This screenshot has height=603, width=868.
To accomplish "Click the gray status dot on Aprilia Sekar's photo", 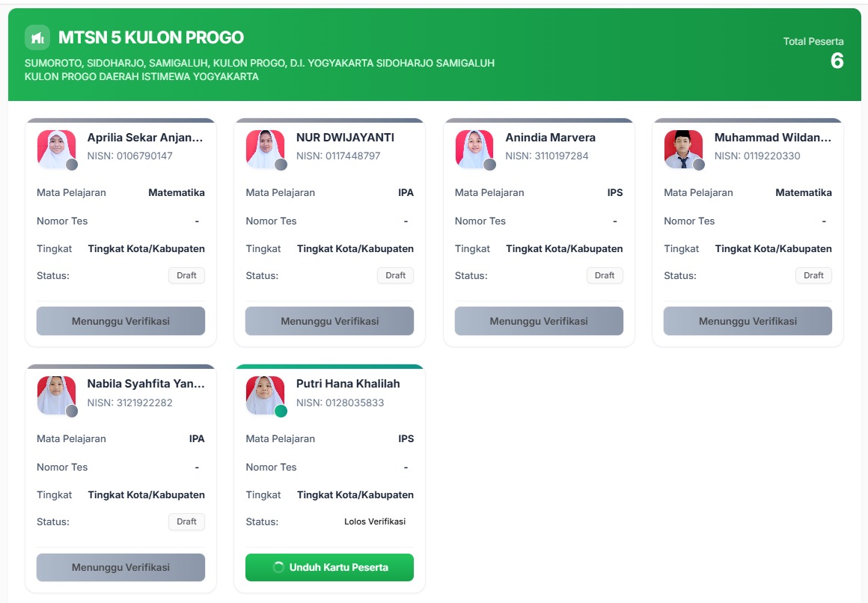I will [x=72, y=165].
